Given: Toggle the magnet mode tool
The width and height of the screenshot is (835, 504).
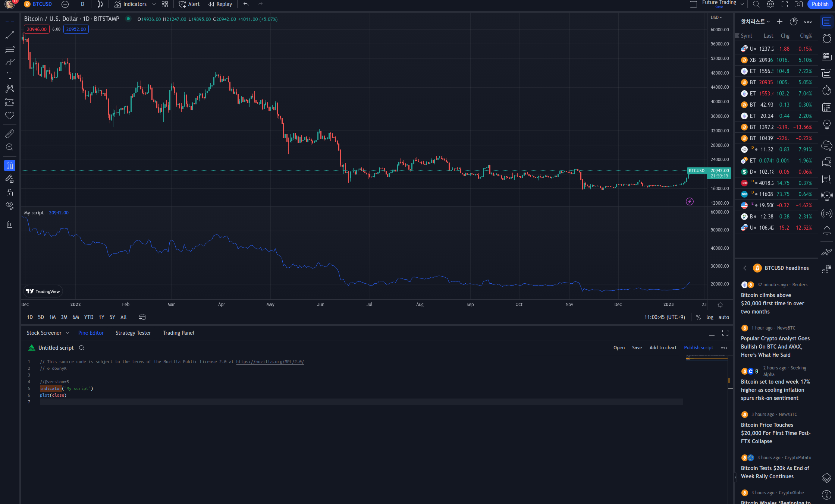Looking at the screenshot, I should [10, 165].
